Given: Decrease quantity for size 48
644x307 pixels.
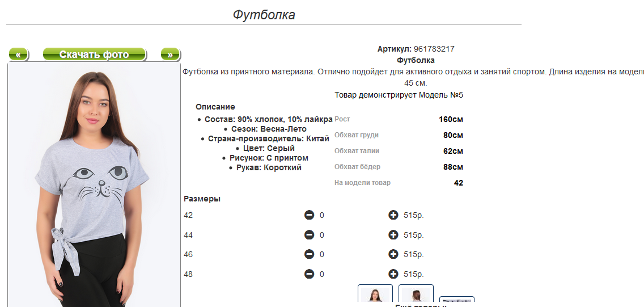Looking at the screenshot, I should point(310,274).
